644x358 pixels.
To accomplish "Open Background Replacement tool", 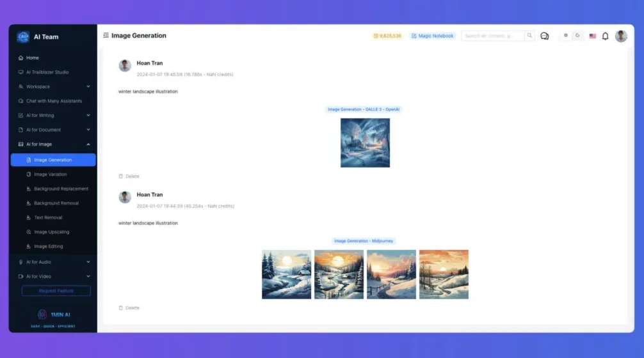I will point(52,189).
